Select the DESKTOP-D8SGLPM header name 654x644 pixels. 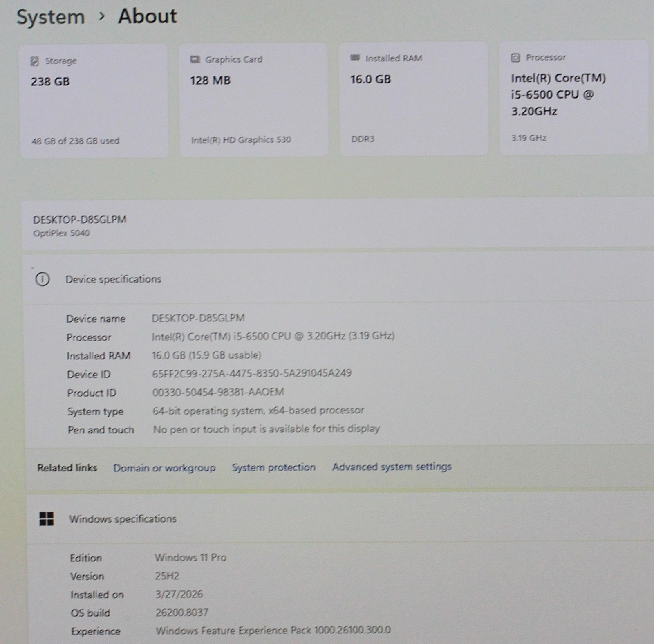[x=80, y=220]
